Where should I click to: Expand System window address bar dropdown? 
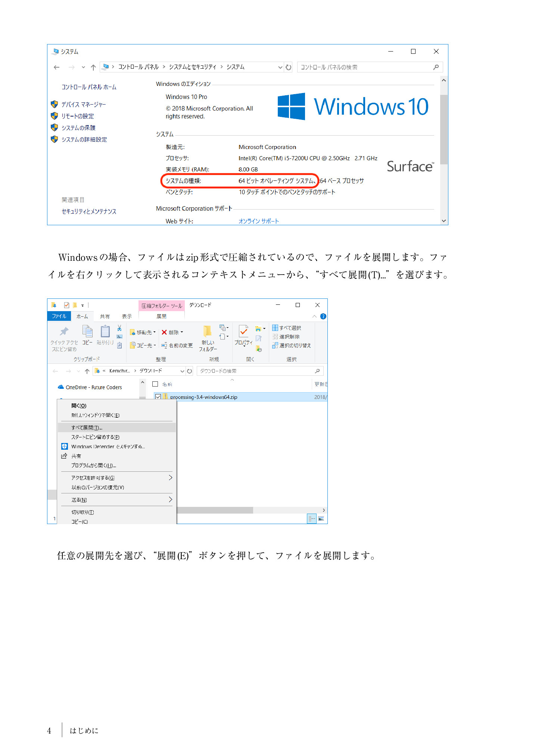coord(280,67)
